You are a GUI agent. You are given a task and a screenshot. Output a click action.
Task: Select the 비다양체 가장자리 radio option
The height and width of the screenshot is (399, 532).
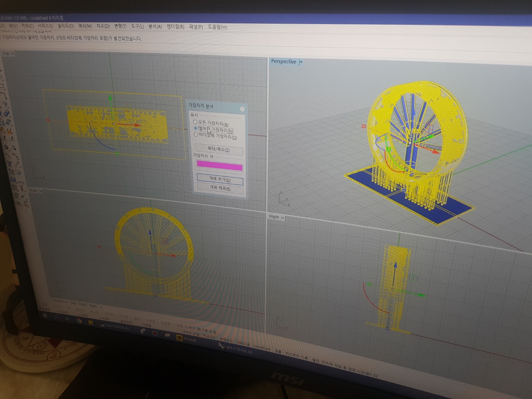[196, 134]
